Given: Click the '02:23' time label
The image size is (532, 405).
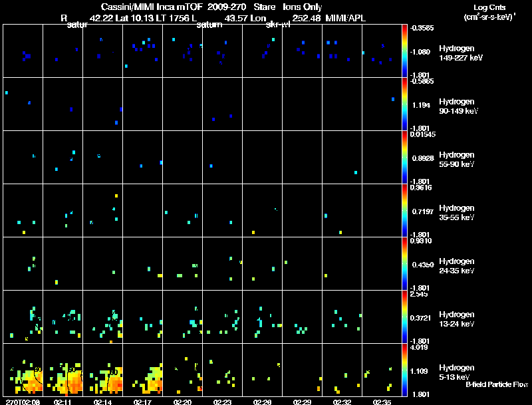Looking at the screenshot, I should (222, 402).
